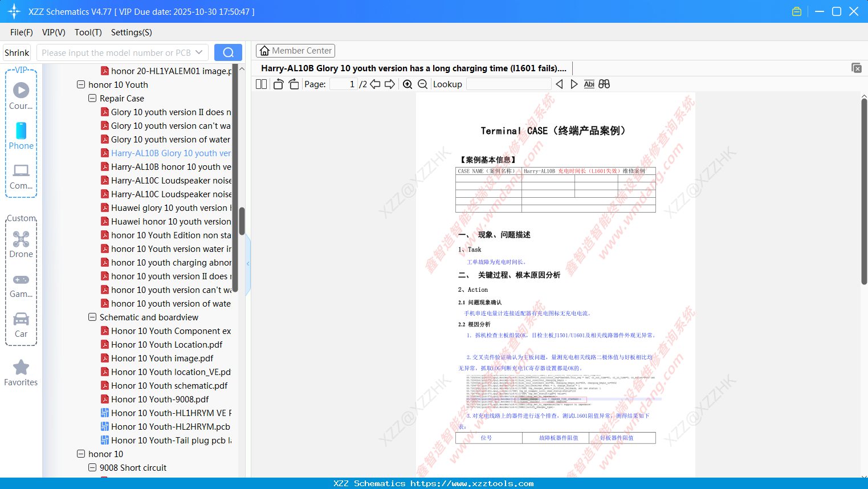Find previous lookup result
The width and height of the screenshot is (868, 489).
[x=559, y=84]
